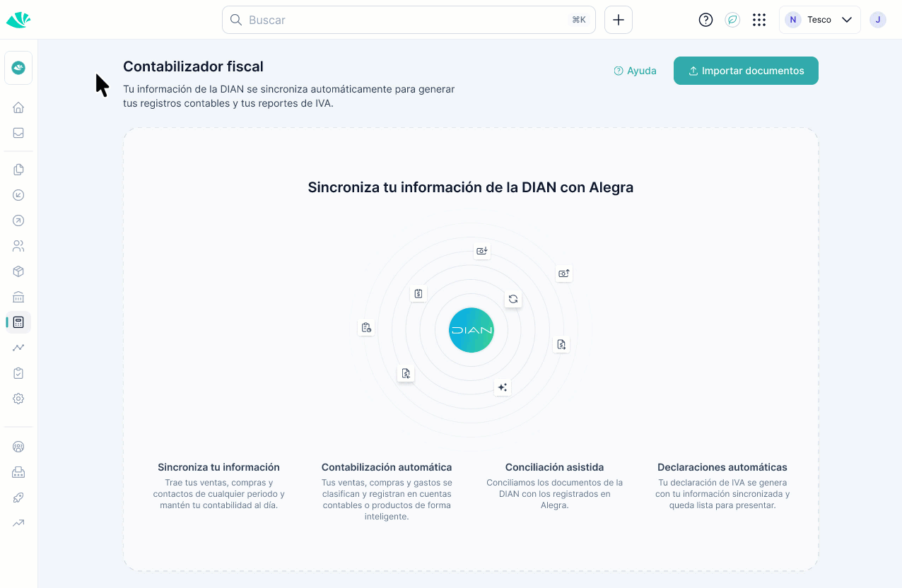Image resolution: width=902 pixels, height=588 pixels.
Task: Click the 'Contabilizador fiscal' page title
Action: click(193, 66)
